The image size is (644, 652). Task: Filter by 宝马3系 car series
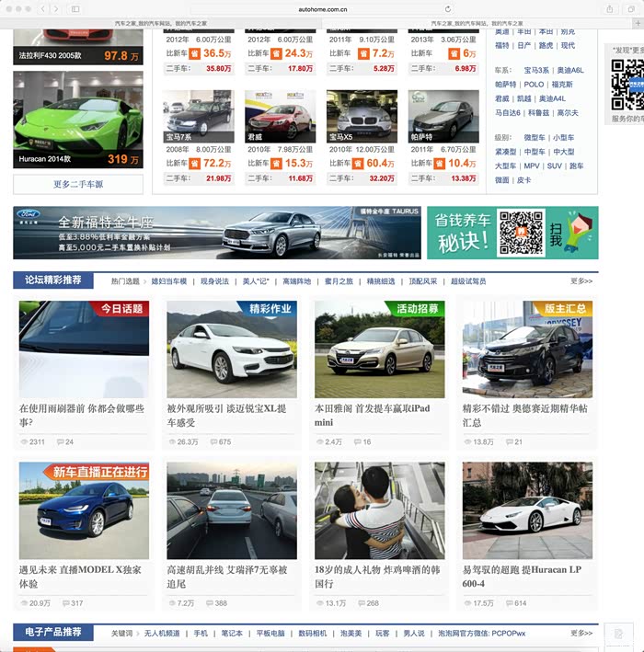[x=536, y=71]
